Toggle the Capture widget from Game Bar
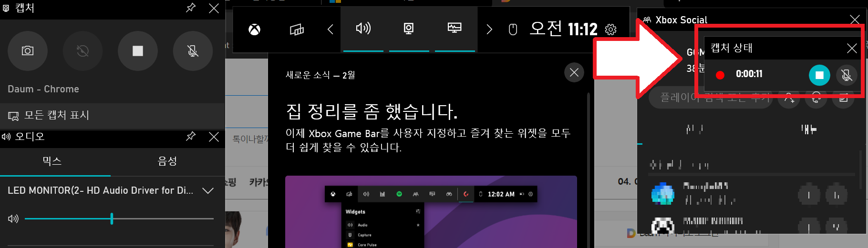Image resolution: width=868 pixels, height=248 pixels. point(409,29)
